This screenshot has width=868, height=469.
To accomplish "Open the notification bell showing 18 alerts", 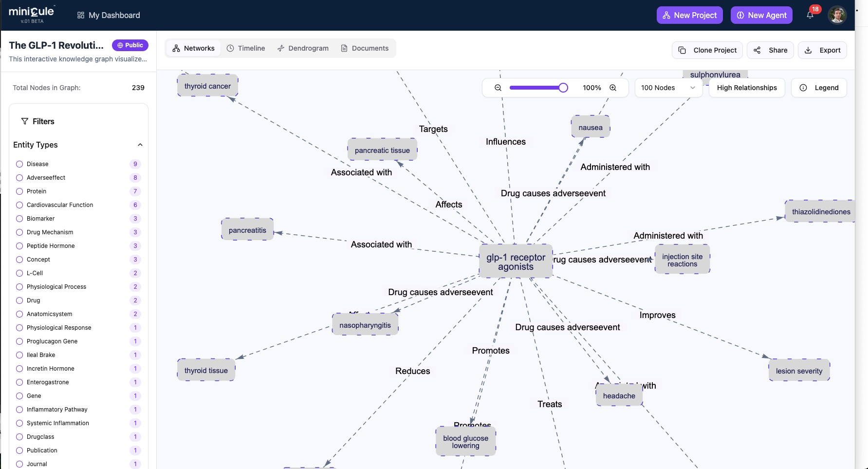I will [x=810, y=15].
